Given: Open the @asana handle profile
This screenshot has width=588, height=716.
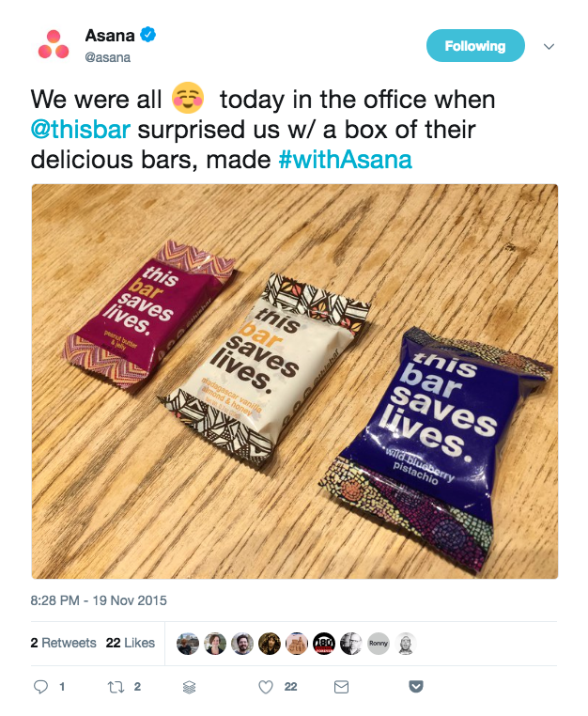Looking at the screenshot, I should click(x=108, y=57).
